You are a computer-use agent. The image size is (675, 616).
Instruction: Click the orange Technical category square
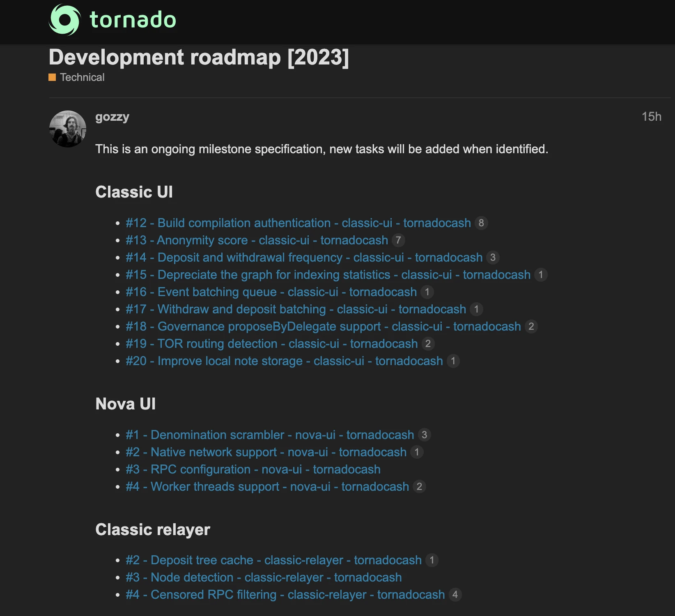coord(52,77)
